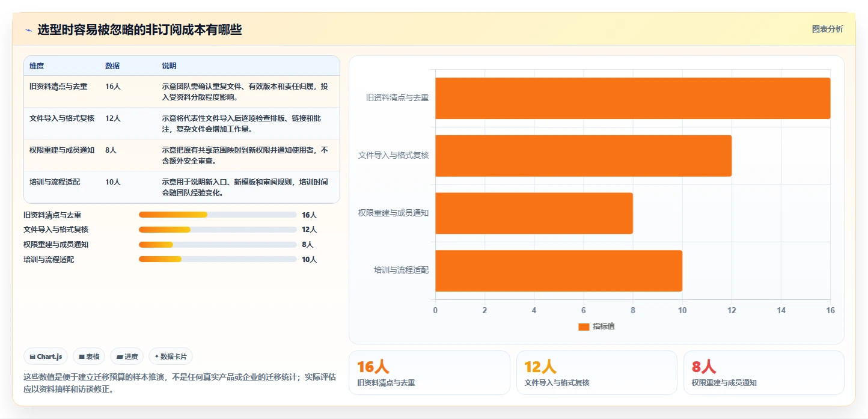Click the 12人 data card

pyautogui.click(x=597, y=373)
